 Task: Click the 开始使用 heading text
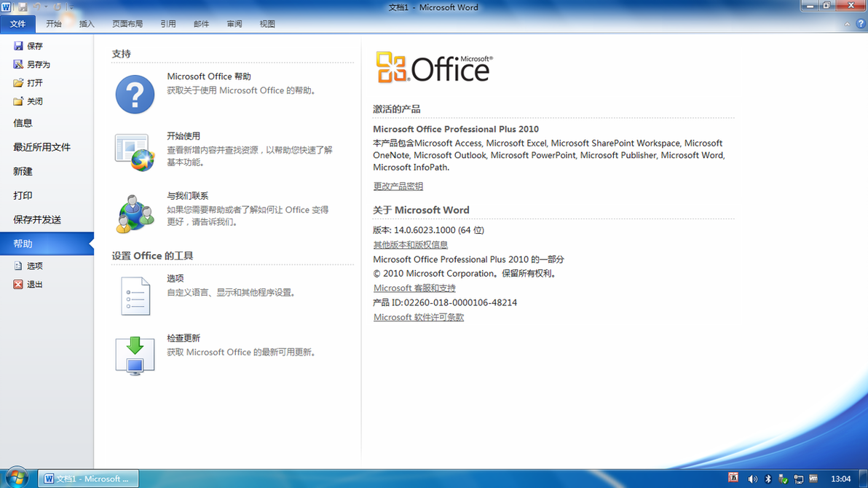click(184, 136)
